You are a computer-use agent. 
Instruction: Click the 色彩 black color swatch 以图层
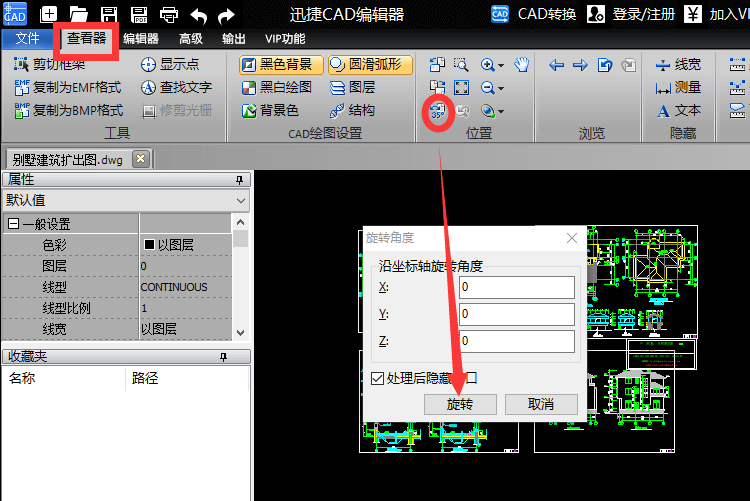pyautogui.click(x=149, y=245)
